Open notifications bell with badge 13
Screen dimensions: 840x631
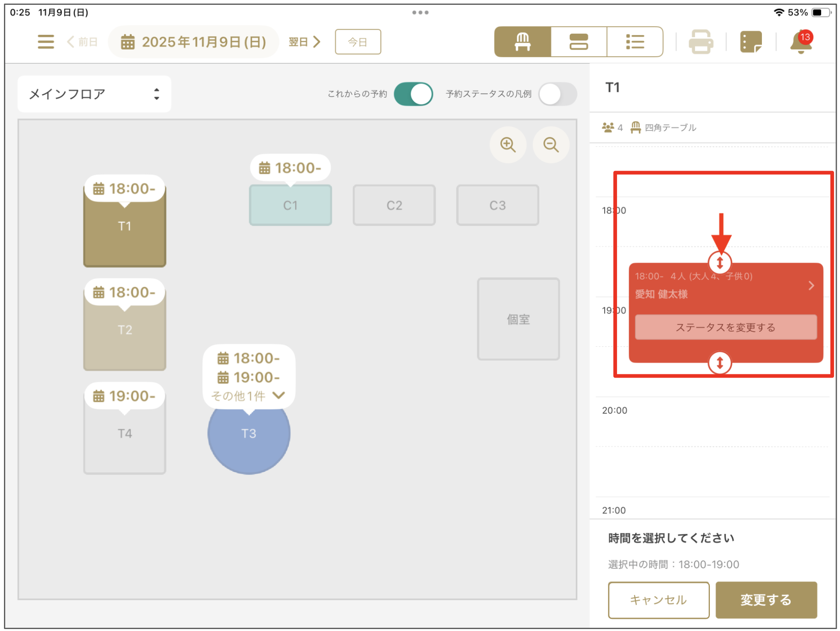pos(800,42)
